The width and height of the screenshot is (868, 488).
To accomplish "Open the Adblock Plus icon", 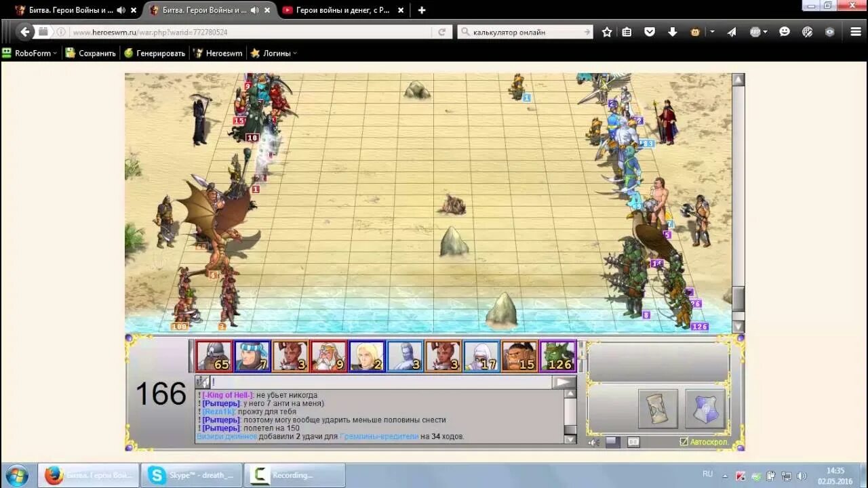I will 755,32.
